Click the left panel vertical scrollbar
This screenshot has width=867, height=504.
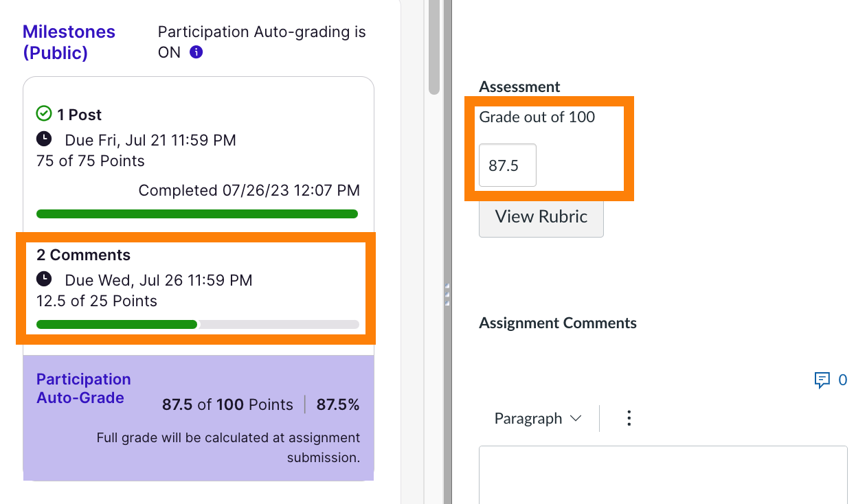click(x=433, y=48)
